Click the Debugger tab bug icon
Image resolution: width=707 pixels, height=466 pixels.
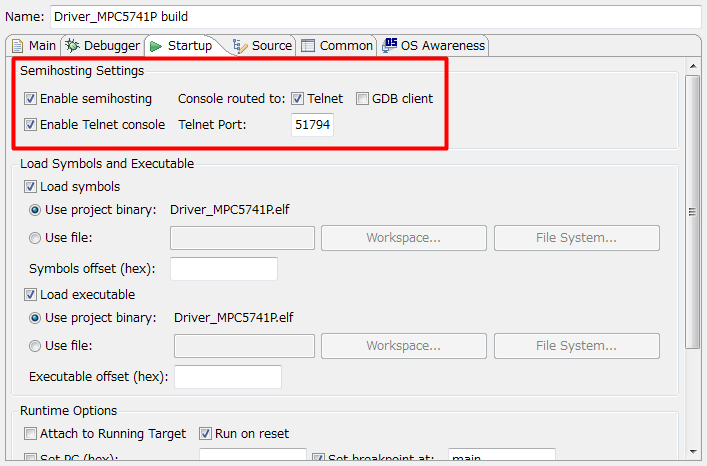pyautogui.click(x=72, y=46)
